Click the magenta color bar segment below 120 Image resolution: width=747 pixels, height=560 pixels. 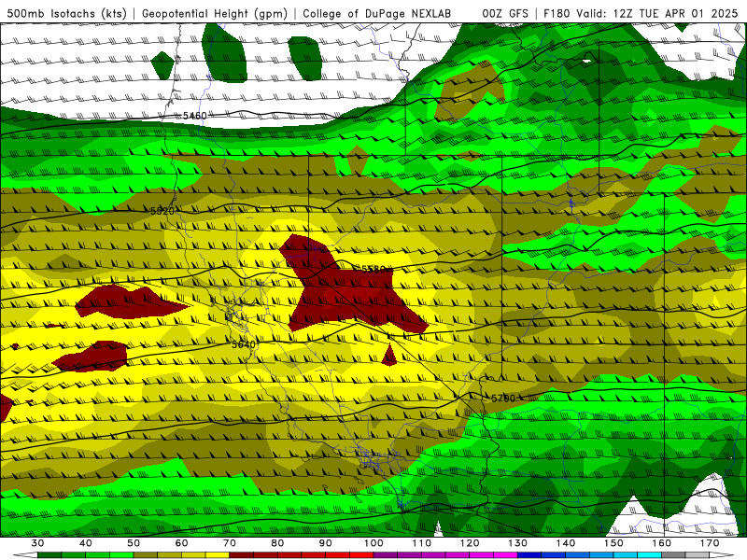pos(482,555)
